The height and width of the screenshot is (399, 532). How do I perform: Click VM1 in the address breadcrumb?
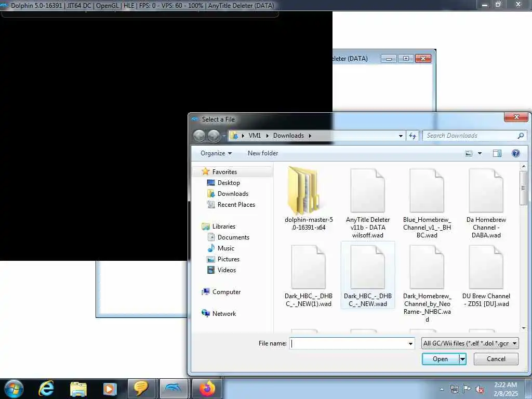pos(255,136)
